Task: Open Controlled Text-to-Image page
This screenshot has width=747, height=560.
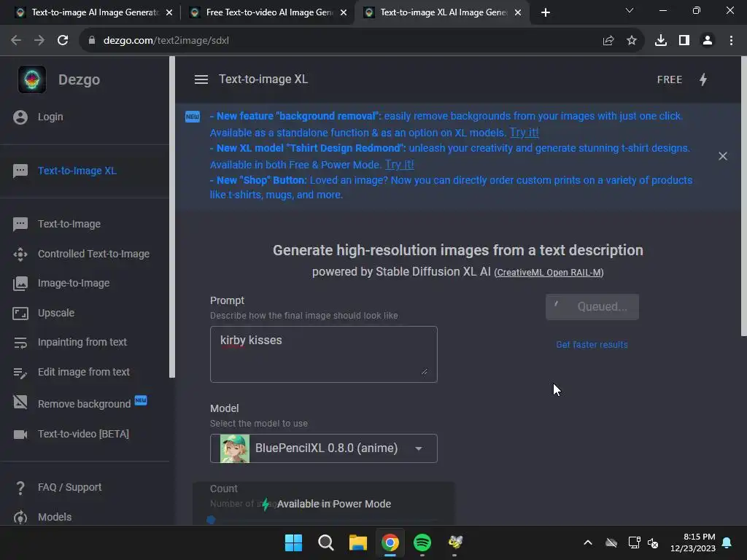Action: 94,254
